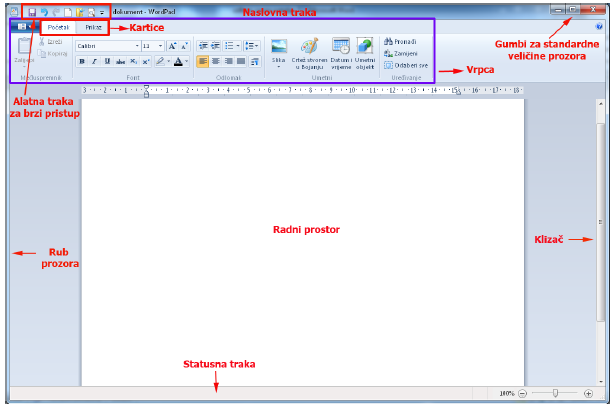Insert a picture with Slika
The image size is (613, 404).
point(279,50)
